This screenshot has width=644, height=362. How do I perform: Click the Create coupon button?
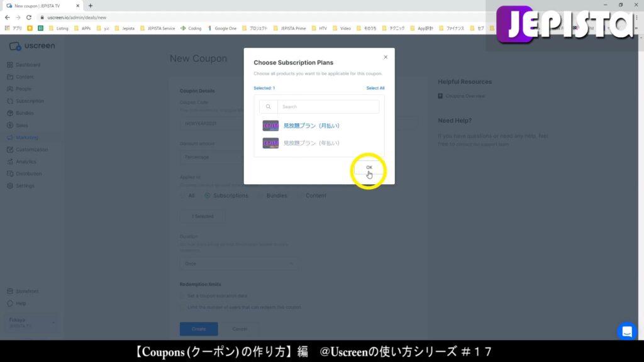(199, 329)
